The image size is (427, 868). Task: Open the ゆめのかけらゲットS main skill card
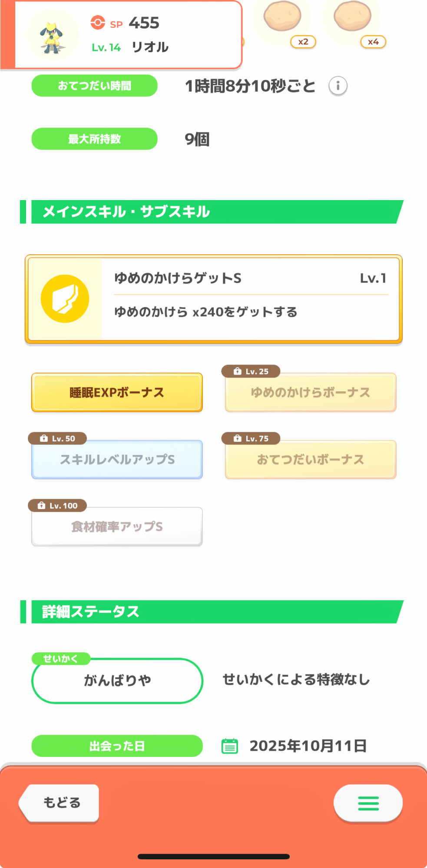pos(249,299)
